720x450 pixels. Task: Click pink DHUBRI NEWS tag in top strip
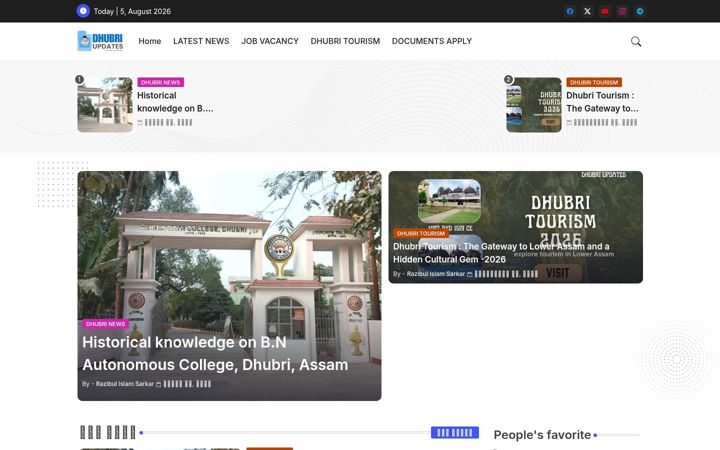click(161, 82)
